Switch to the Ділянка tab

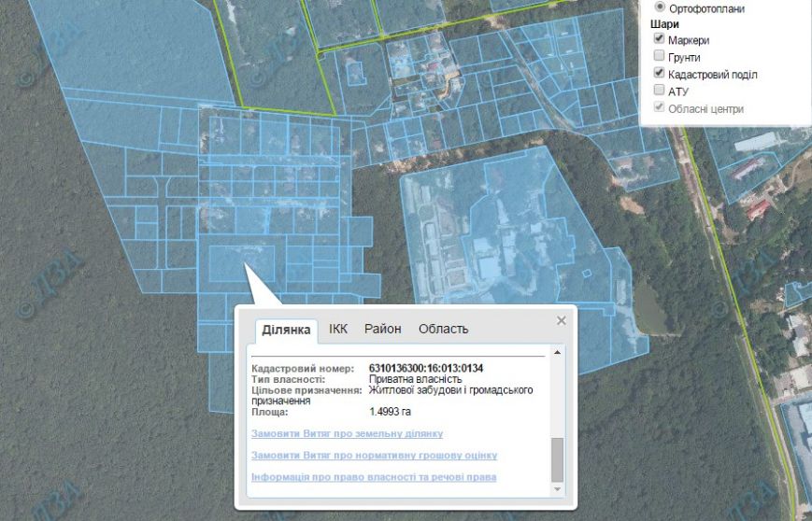pos(286,330)
